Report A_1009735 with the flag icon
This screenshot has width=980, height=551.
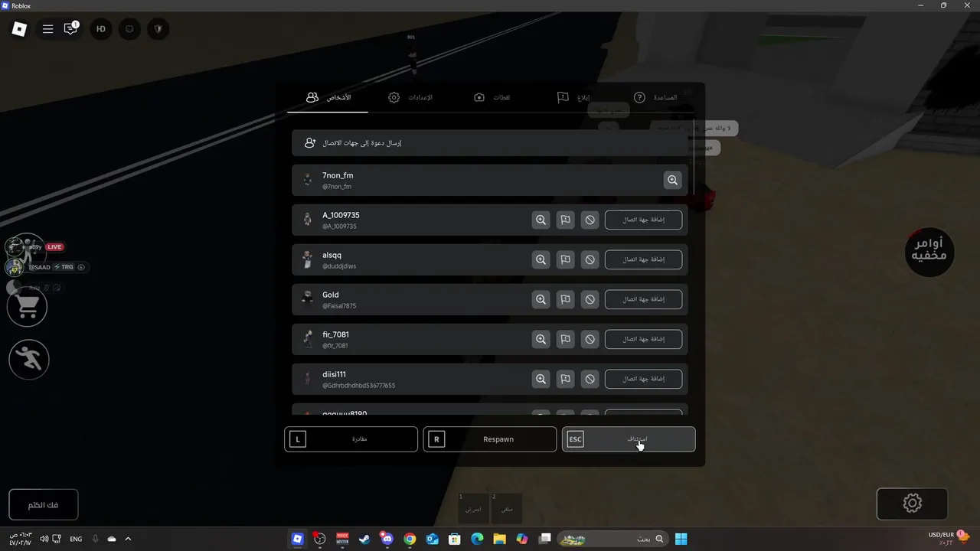pos(565,220)
